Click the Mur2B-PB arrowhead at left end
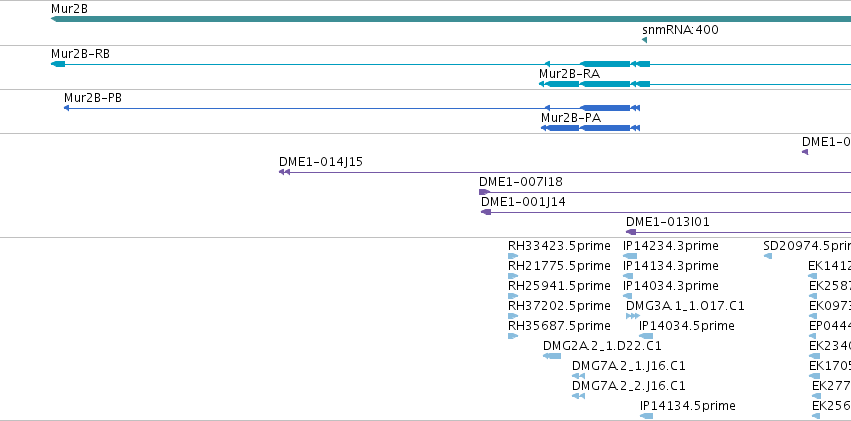The image size is (851, 421). click(66, 108)
